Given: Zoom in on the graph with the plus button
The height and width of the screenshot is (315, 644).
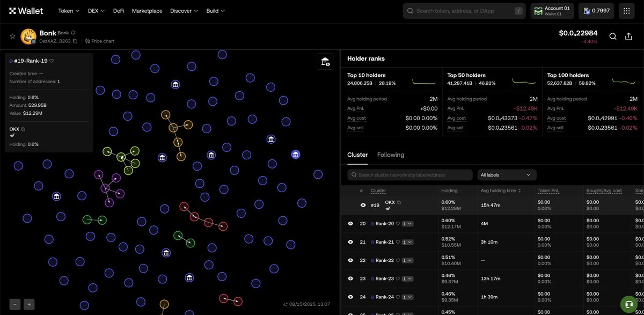Looking at the screenshot, I should click(29, 304).
